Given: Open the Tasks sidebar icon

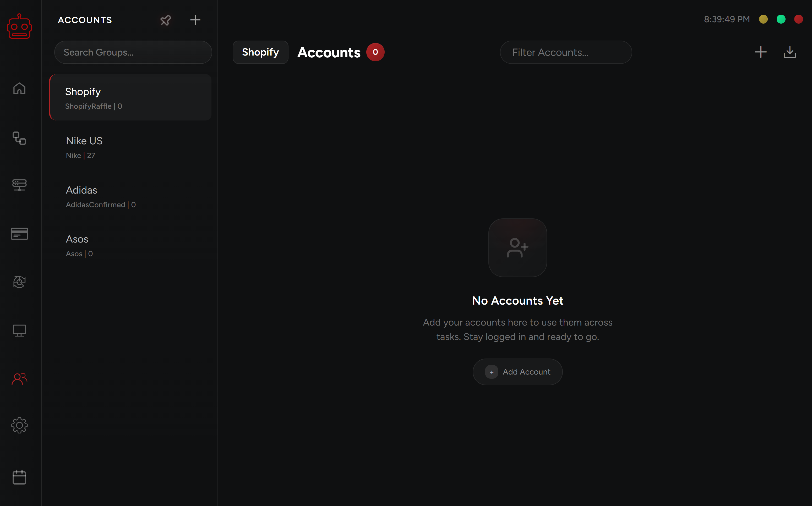Looking at the screenshot, I should [19, 138].
